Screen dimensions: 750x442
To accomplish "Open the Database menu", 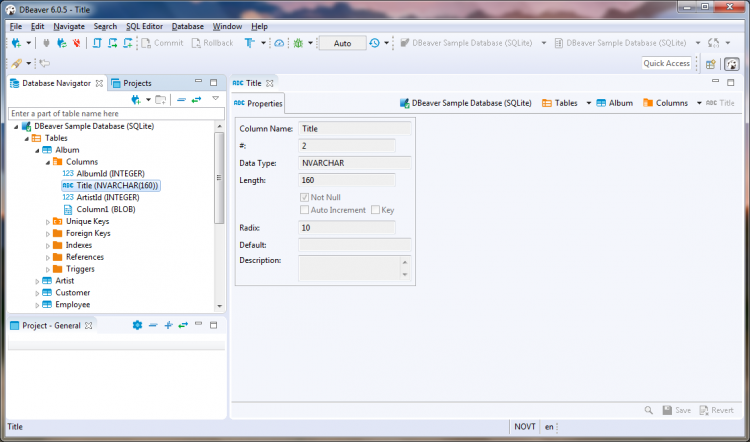I will pyautogui.click(x=188, y=26).
